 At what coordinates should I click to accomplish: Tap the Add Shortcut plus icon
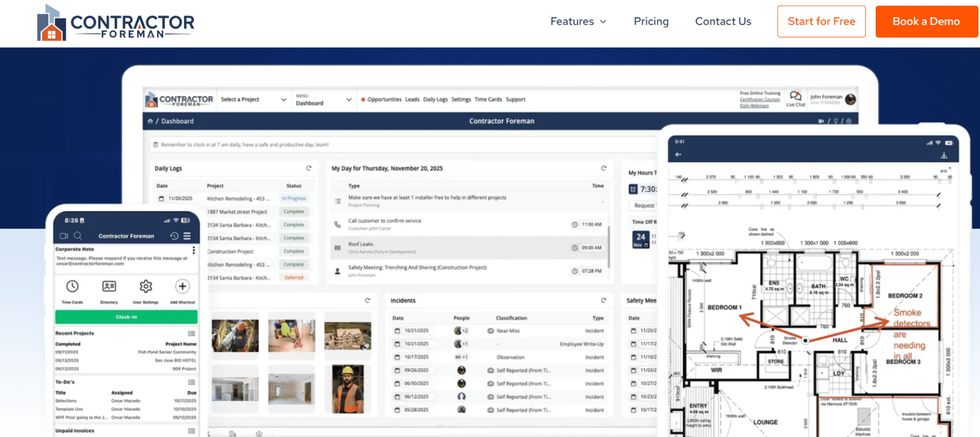pyautogui.click(x=182, y=286)
